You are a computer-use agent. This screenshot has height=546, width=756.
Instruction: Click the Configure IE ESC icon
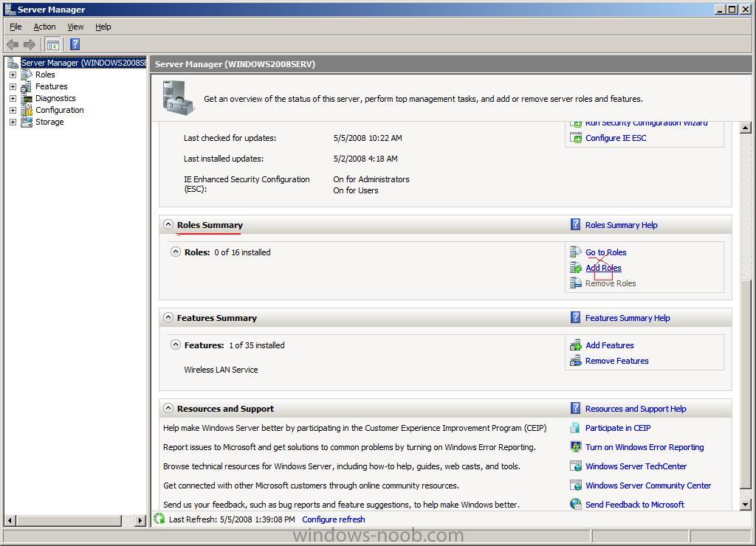click(576, 138)
